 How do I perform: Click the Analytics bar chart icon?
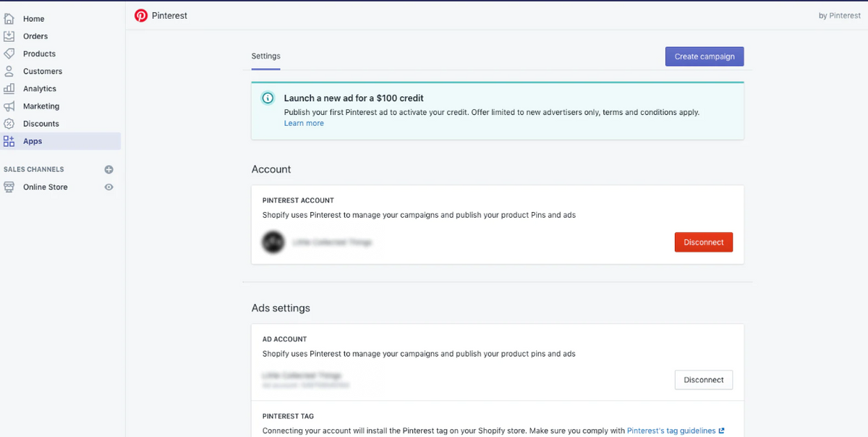[x=9, y=88]
